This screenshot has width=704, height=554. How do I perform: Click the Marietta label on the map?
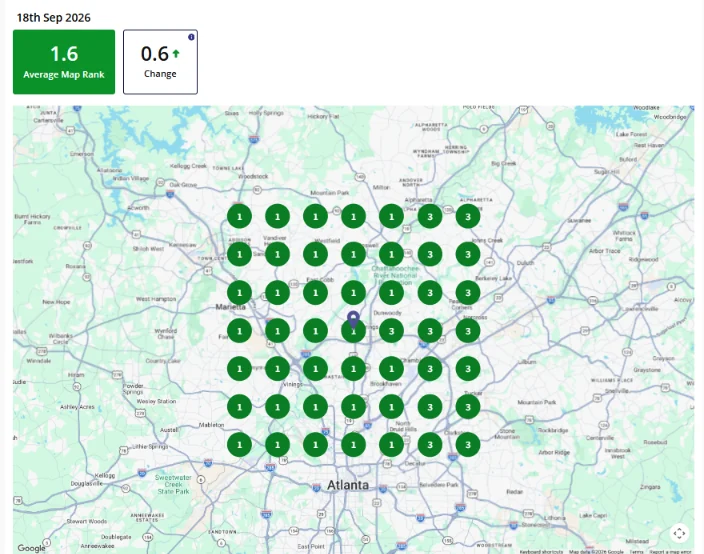[x=231, y=307]
